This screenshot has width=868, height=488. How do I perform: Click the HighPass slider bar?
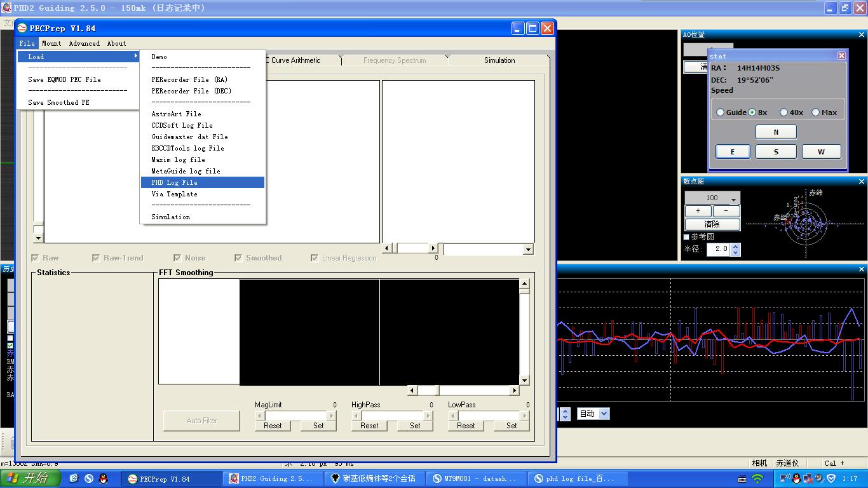pos(392,416)
